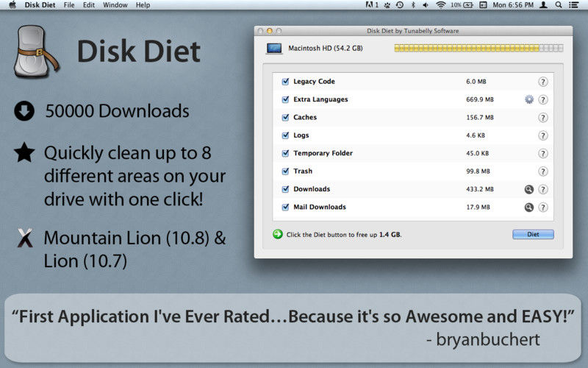Open the volume control menu
Viewport: 588px width, 368px height.
click(x=426, y=5)
